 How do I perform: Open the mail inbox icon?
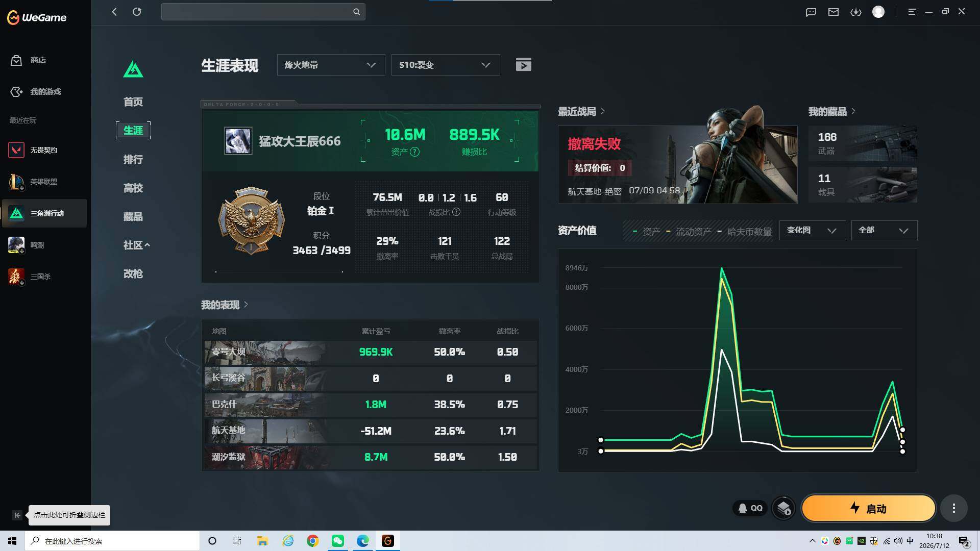pyautogui.click(x=834, y=12)
